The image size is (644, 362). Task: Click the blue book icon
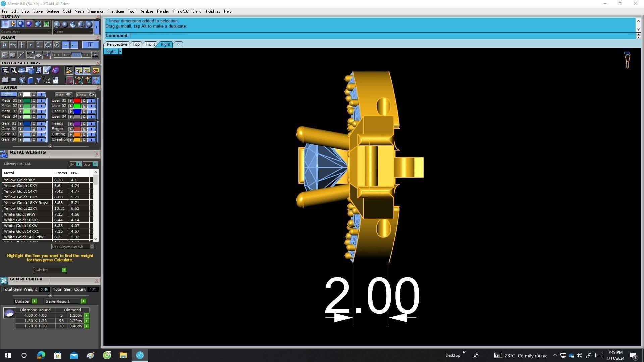point(30,80)
